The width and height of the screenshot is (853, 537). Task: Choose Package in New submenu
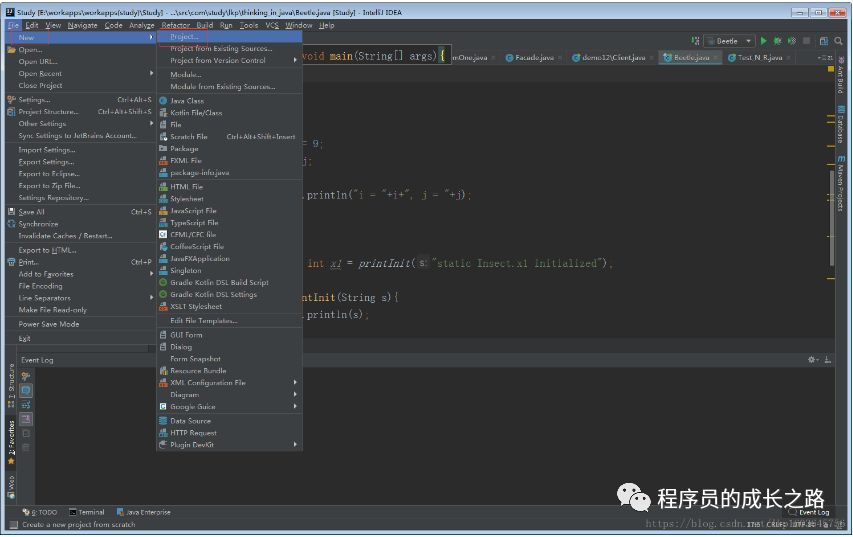[229, 149]
